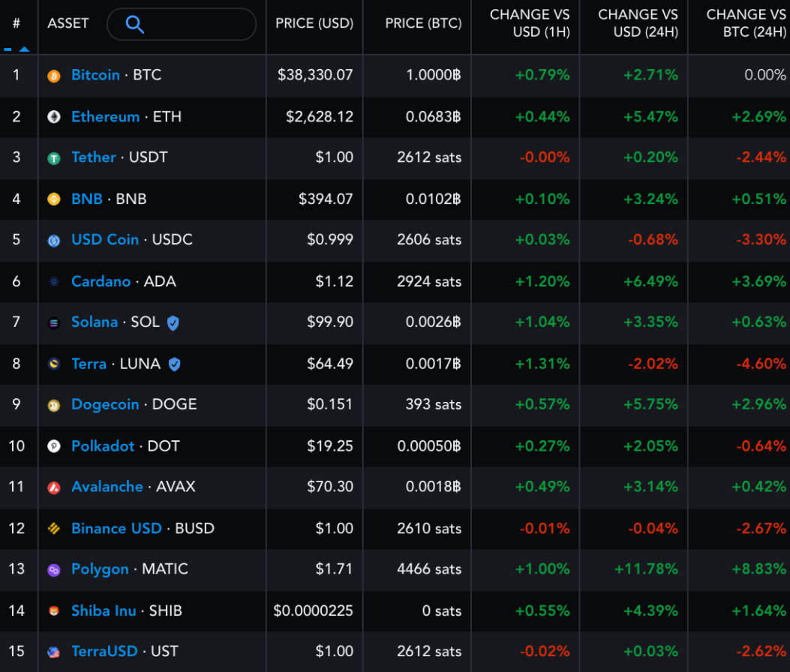Open the Ethereum asset link
Screen dimensions: 790x672
click(x=105, y=117)
